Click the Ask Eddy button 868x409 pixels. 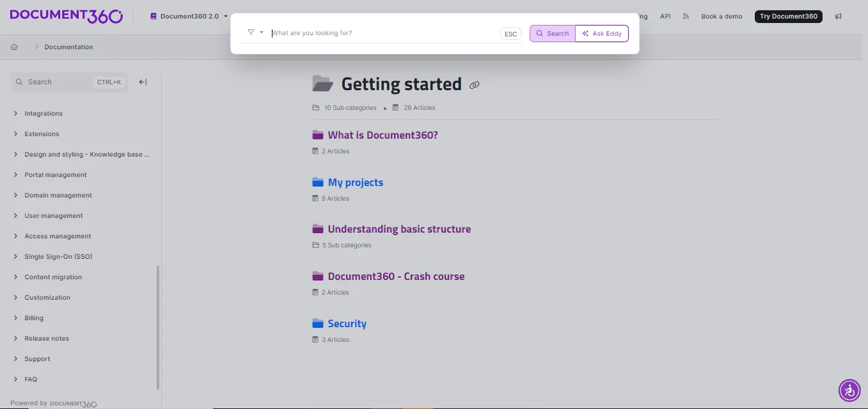(x=602, y=33)
